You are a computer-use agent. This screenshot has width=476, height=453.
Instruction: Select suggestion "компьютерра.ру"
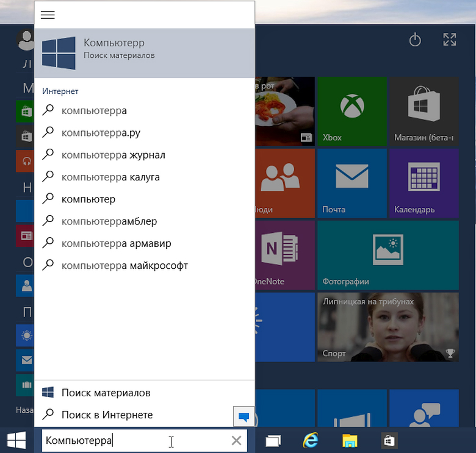pyautogui.click(x=145, y=133)
